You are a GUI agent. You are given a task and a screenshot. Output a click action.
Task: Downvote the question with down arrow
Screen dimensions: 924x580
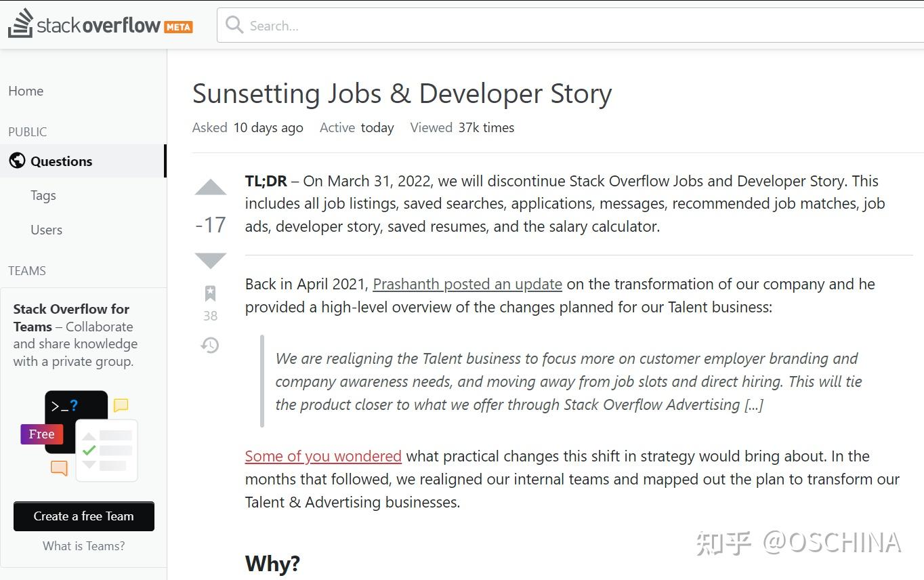(x=211, y=260)
